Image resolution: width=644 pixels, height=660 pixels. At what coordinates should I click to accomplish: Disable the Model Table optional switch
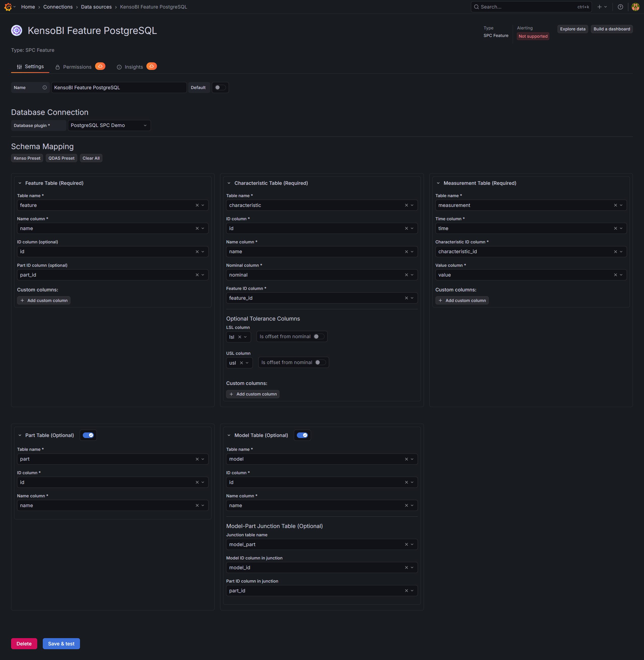coord(302,435)
